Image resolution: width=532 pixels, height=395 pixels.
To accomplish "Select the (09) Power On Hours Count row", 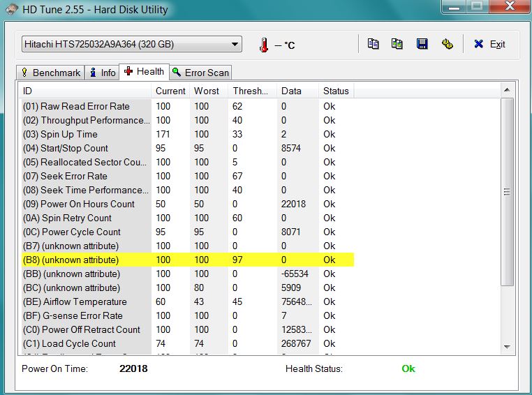I will 188,204.
